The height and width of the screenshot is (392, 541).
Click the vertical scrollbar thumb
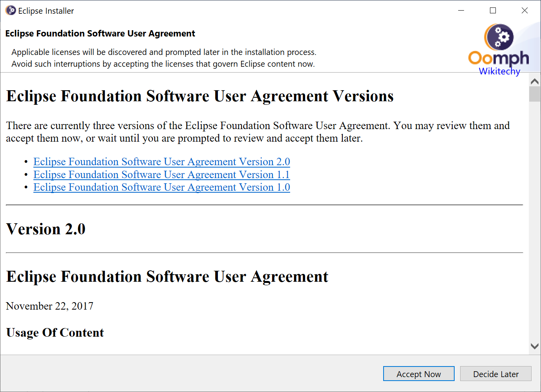click(534, 94)
